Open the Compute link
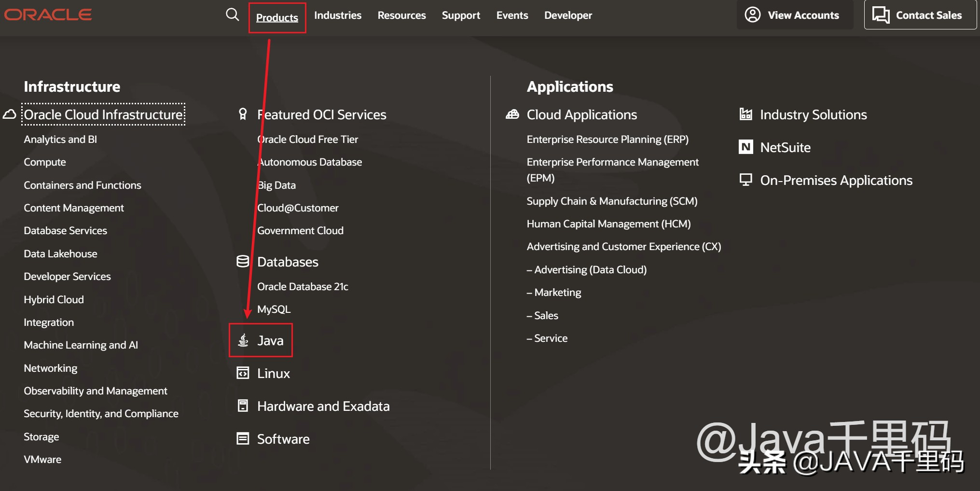The width and height of the screenshot is (980, 491). pyautogui.click(x=45, y=162)
